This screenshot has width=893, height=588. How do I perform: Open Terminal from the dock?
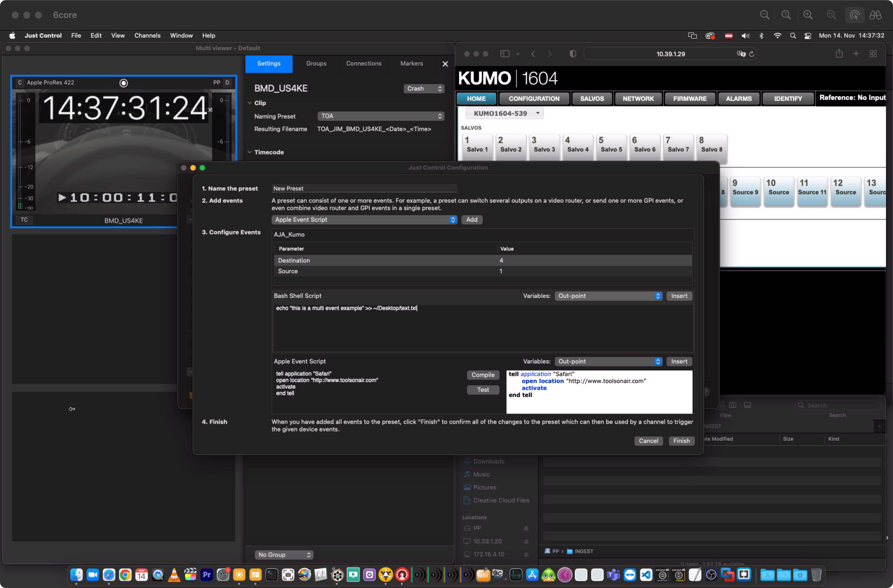[272, 575]
